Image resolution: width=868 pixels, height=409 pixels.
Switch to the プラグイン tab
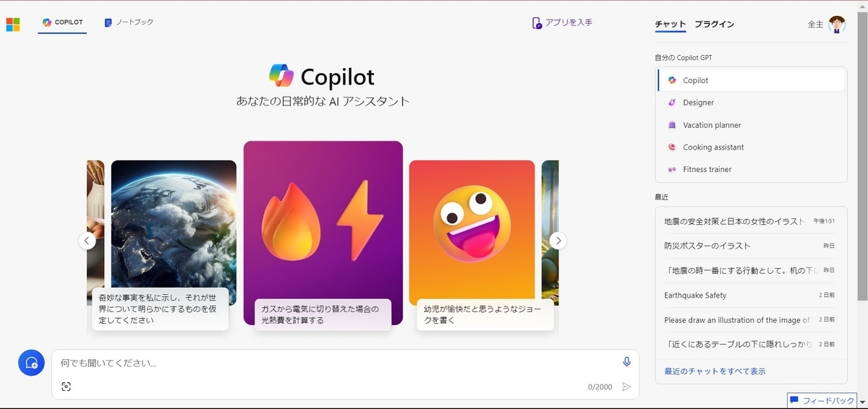714,25
